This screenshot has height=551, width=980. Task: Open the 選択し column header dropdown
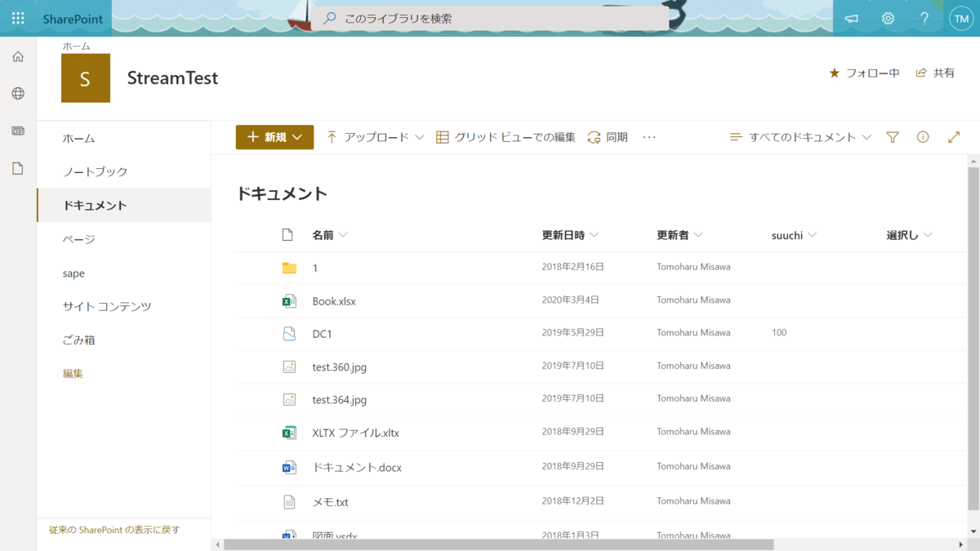coord(910,235)
